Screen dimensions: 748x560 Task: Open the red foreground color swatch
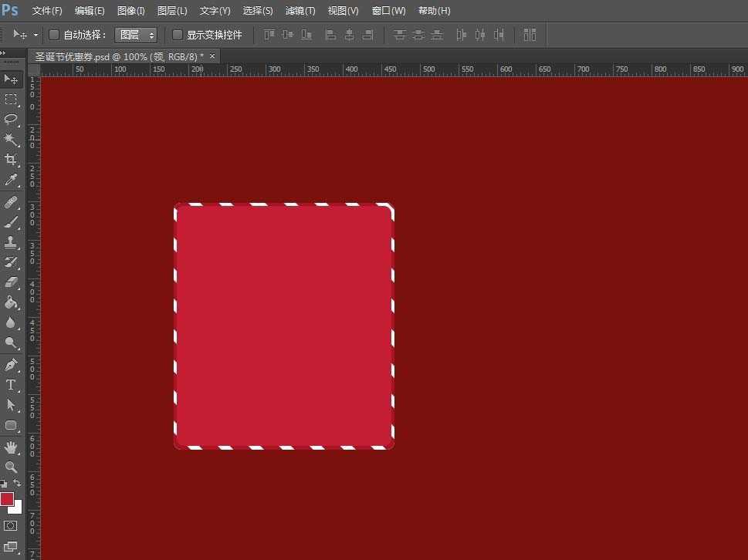click(7, 499)
